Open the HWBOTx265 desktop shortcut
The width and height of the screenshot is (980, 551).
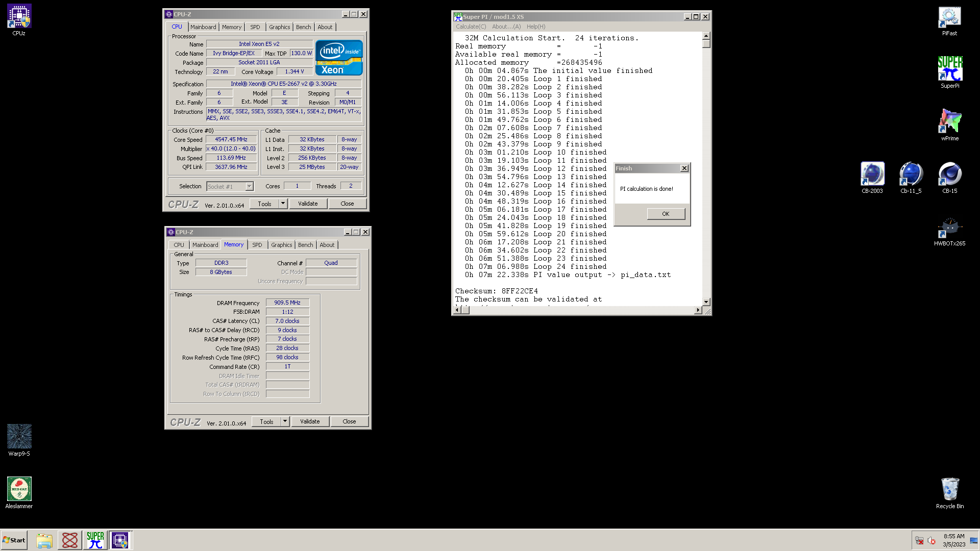coord(949,231)
